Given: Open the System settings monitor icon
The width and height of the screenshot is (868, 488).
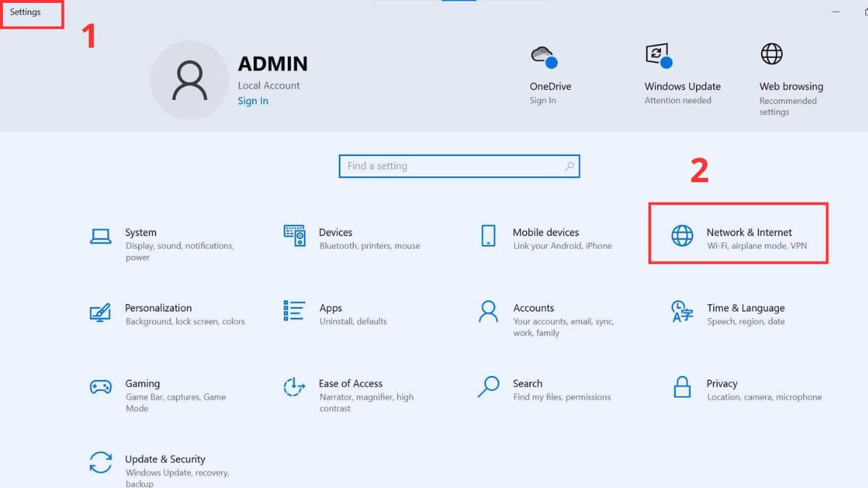Looking at the screenshot, I should [101, 236].
